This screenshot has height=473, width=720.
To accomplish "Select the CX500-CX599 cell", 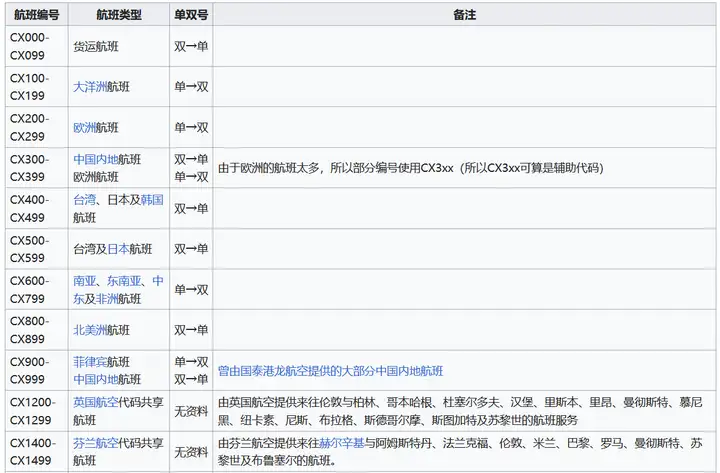I will pyautogui.click(x=37, y=249).
